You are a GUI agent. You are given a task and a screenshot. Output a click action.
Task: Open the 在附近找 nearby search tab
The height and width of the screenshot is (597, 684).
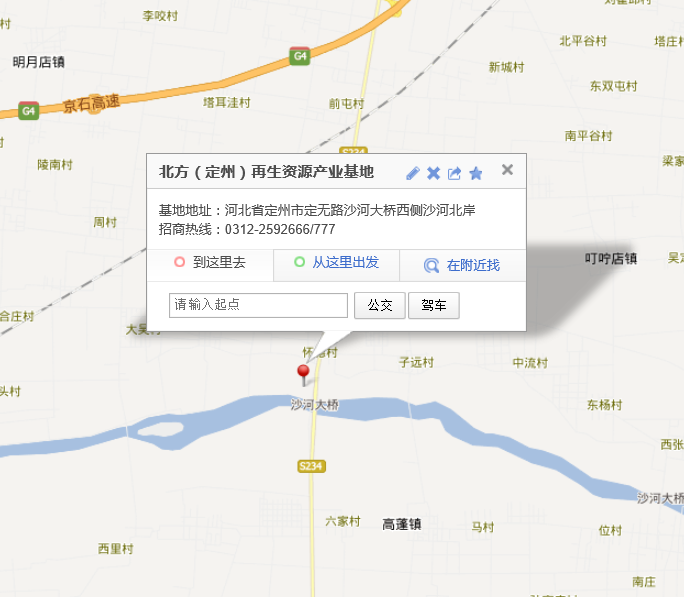(462, 266)
